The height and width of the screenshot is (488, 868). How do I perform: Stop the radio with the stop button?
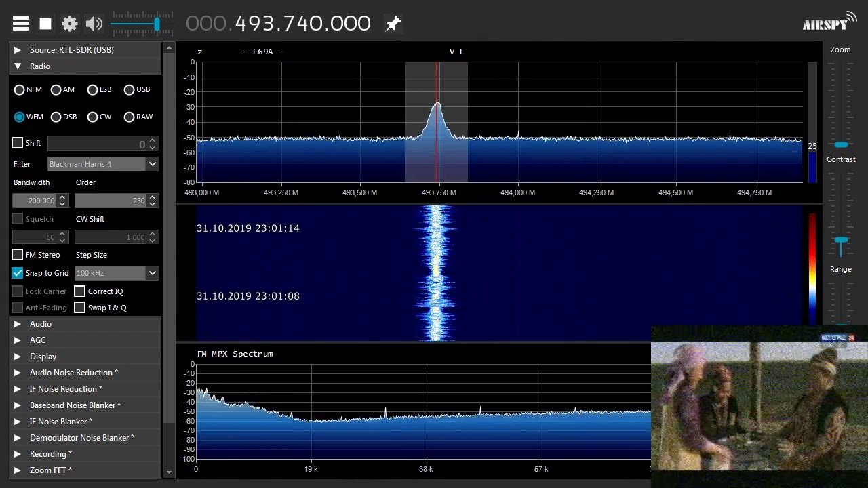(45, 24)
